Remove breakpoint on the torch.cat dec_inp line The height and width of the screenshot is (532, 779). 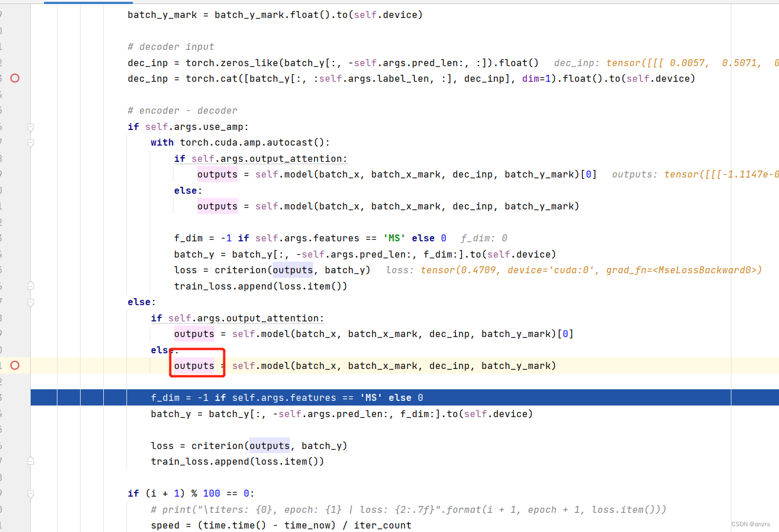pyautogui.click(x=15, y=78)
